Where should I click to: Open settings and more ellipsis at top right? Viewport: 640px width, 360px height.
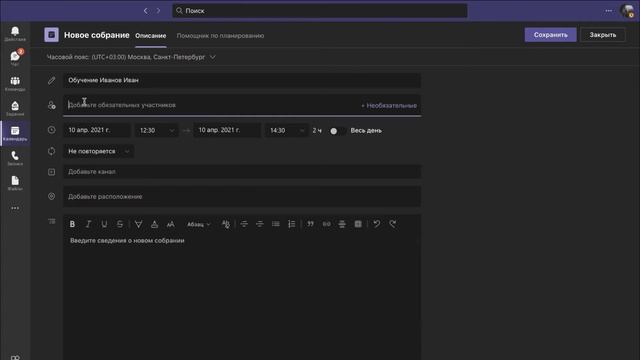point(609,11)
